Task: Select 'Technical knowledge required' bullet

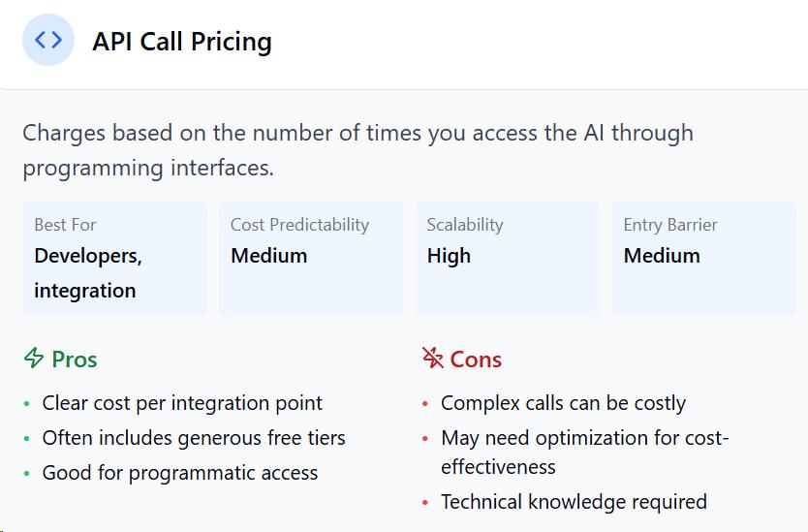Action: click(x=575, y=502)
